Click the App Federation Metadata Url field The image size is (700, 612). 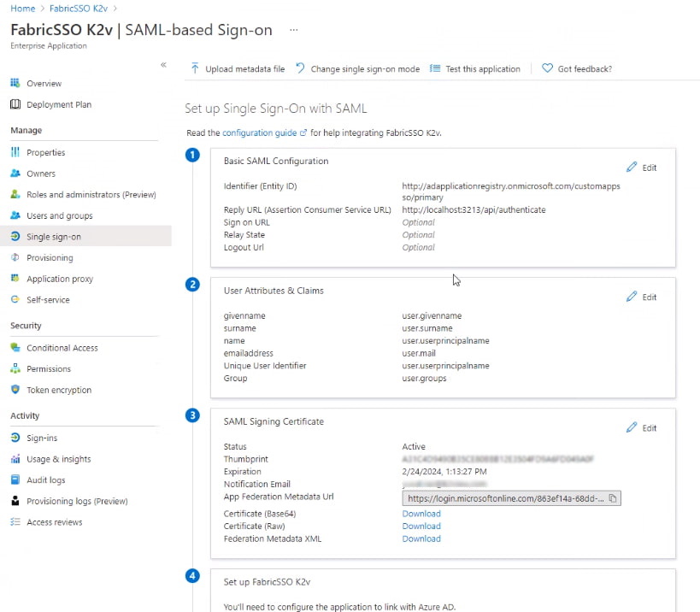[504, 498]
